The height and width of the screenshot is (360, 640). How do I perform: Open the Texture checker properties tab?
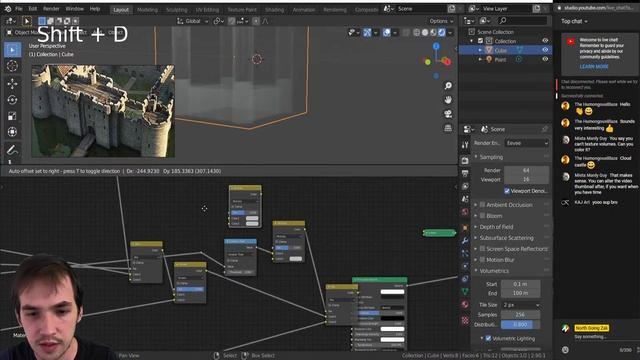(465, 320)
